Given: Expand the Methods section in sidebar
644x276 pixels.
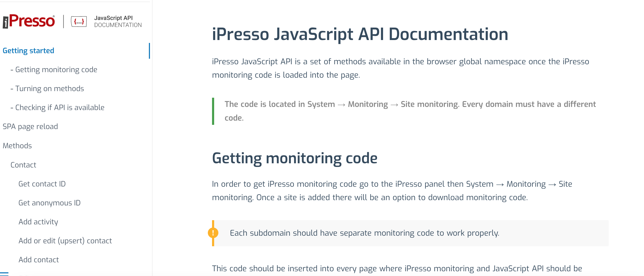Looking at the screenshot, I should pyautogui.click(x=17, y=146).
